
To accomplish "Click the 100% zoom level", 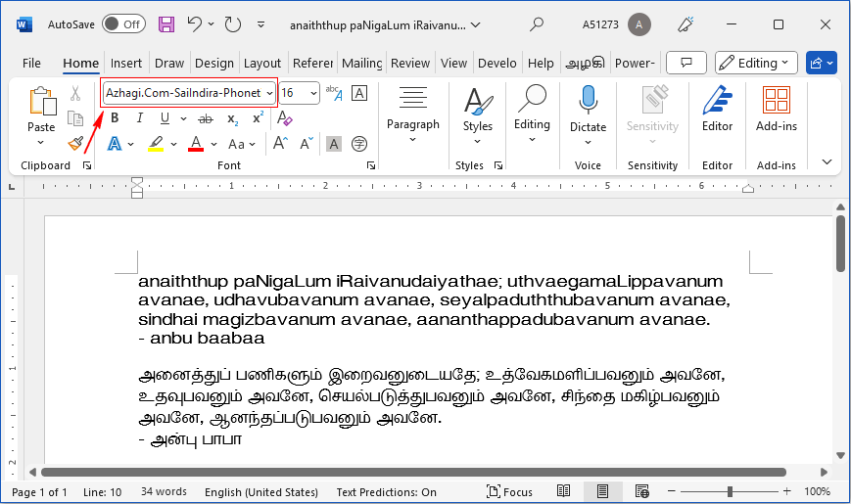I will pos(818,491).
